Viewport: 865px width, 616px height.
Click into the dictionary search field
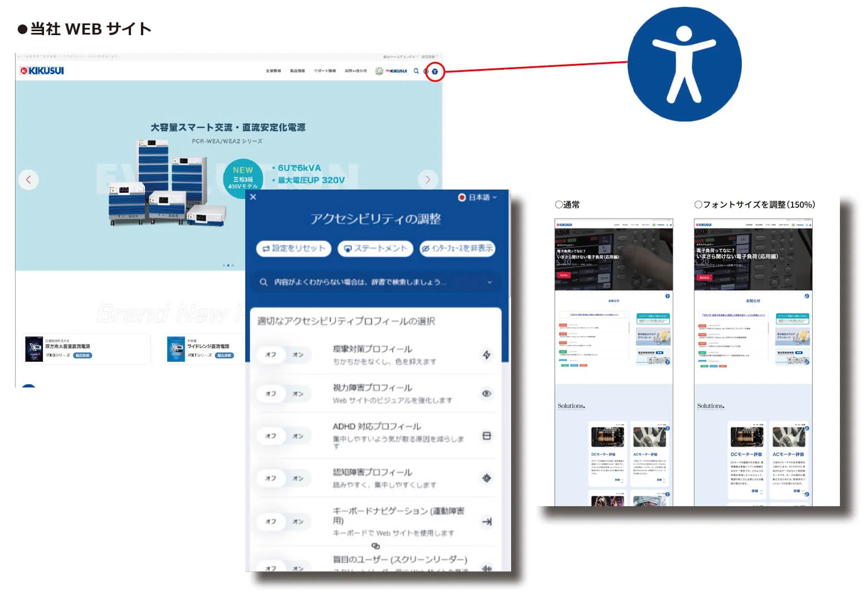pyautogui.click(x=376, y=282)
